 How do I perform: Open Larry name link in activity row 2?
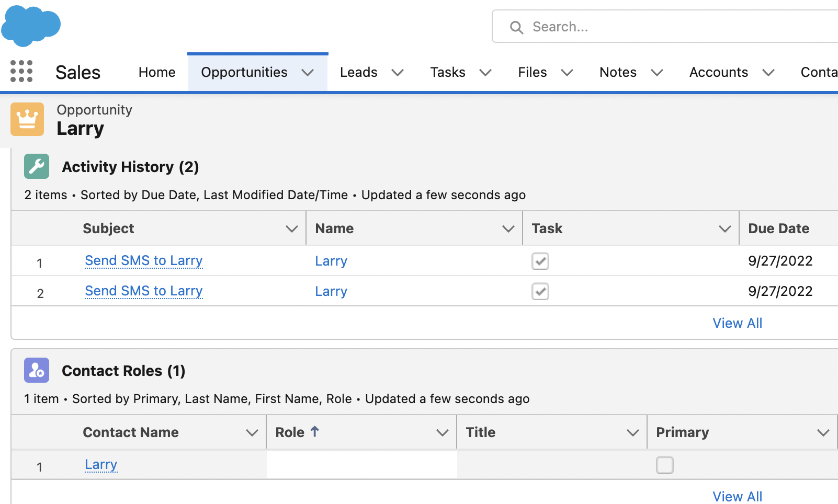point(331,291)
